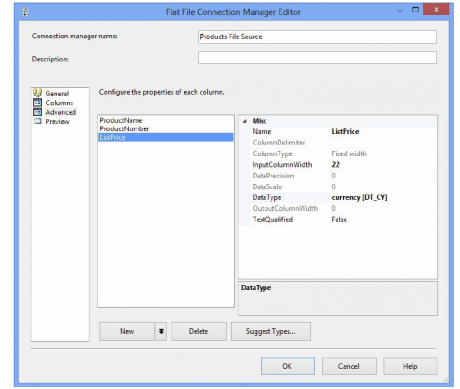Image resolution: width=460 pixels, height=389 pixels.
Task: Switch to the Columns page
Action: click(59, 103)
